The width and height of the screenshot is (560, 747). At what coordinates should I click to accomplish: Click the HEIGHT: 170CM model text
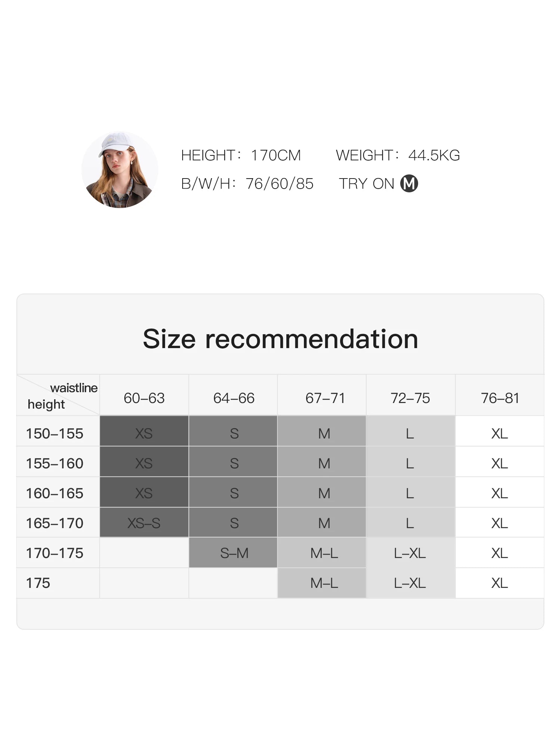click(x=241, y=155)
